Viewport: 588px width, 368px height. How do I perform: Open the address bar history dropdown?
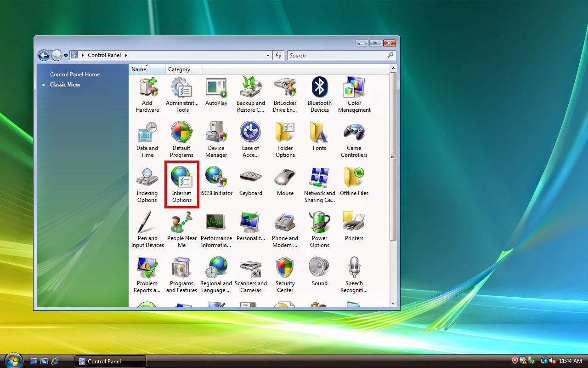[268, 56]
